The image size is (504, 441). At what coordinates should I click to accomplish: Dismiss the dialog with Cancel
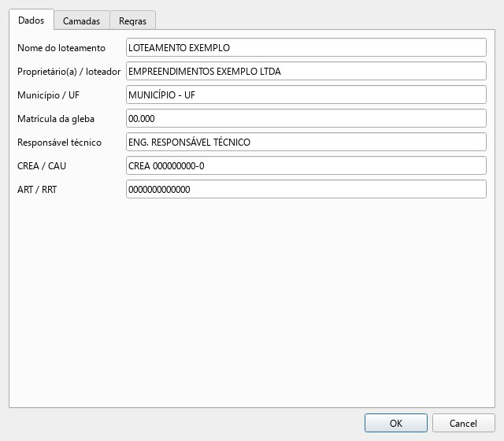coord(464,423)
